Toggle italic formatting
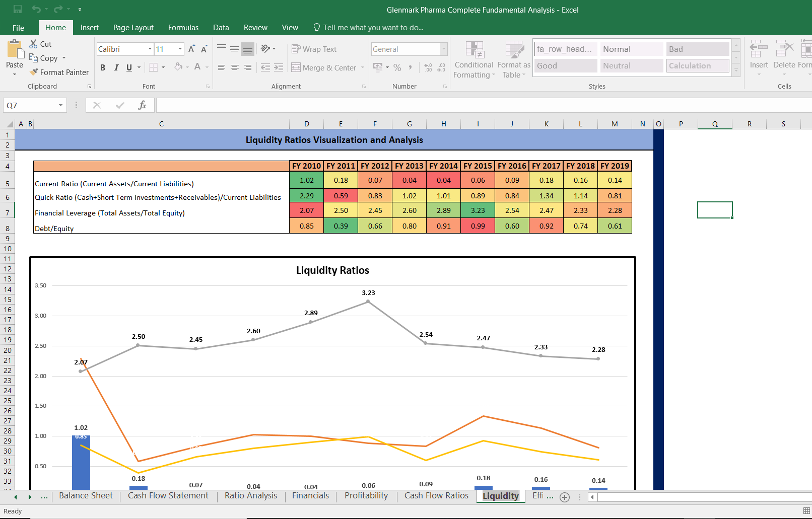This screenshot has height=519, width=812. click(116, 67)
